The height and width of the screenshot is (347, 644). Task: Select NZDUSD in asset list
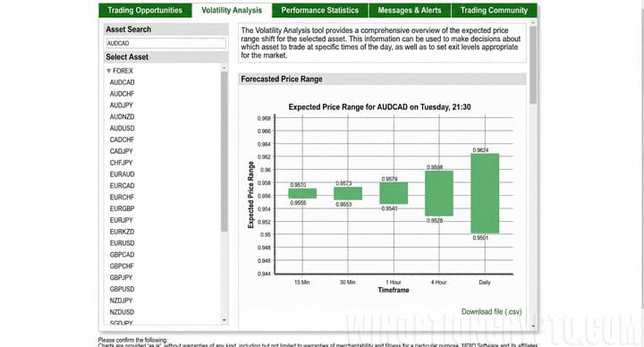coord(122,312)
